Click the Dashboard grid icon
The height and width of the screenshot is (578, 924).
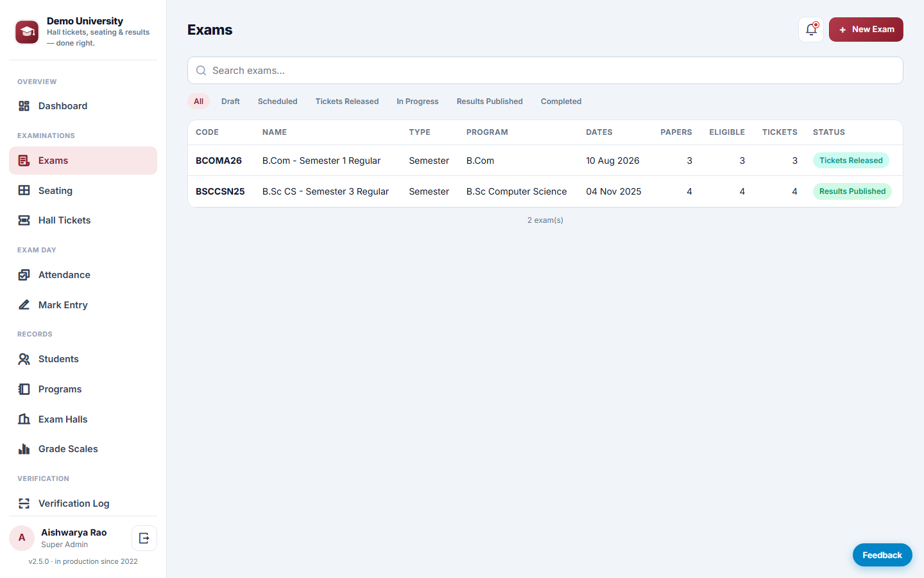click(x=24, y=106)
